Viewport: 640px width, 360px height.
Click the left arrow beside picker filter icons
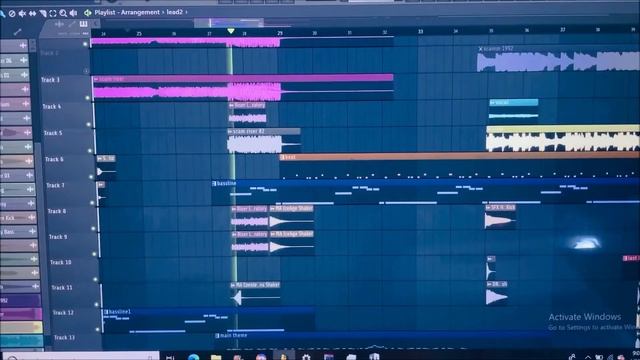point(95,24)
